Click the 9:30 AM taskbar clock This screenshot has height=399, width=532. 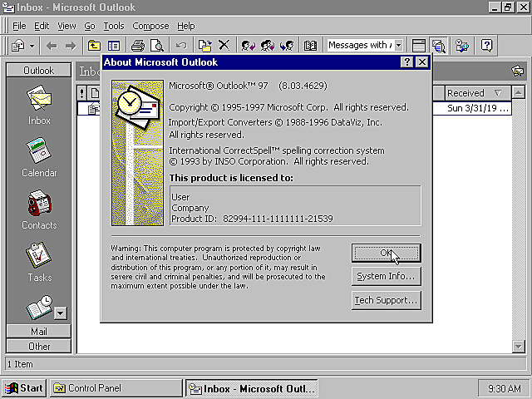coord(505,388)
